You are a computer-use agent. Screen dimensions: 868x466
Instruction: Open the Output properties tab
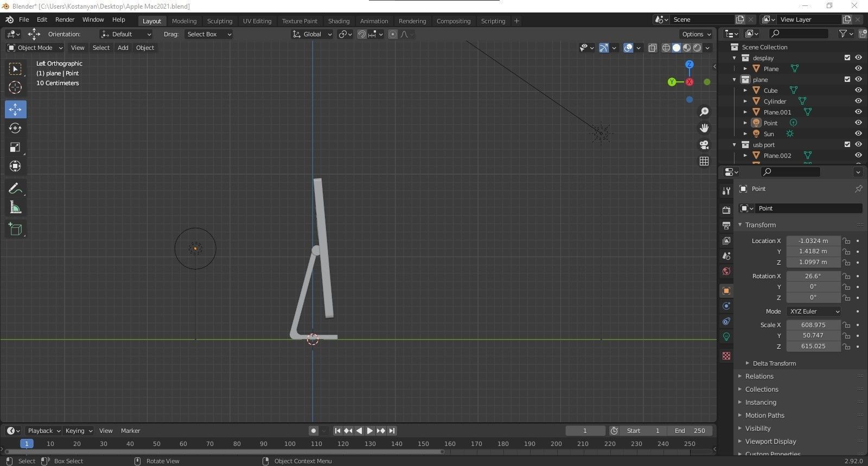point(726,225)
